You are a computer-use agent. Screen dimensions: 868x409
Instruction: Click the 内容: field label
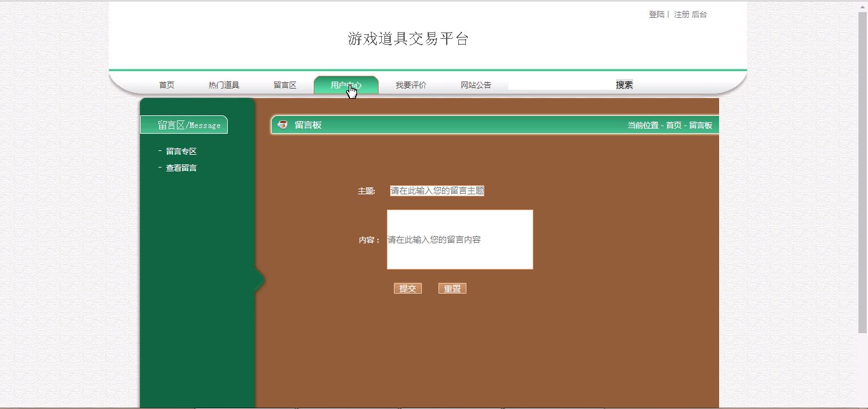(x=369, y=240)
